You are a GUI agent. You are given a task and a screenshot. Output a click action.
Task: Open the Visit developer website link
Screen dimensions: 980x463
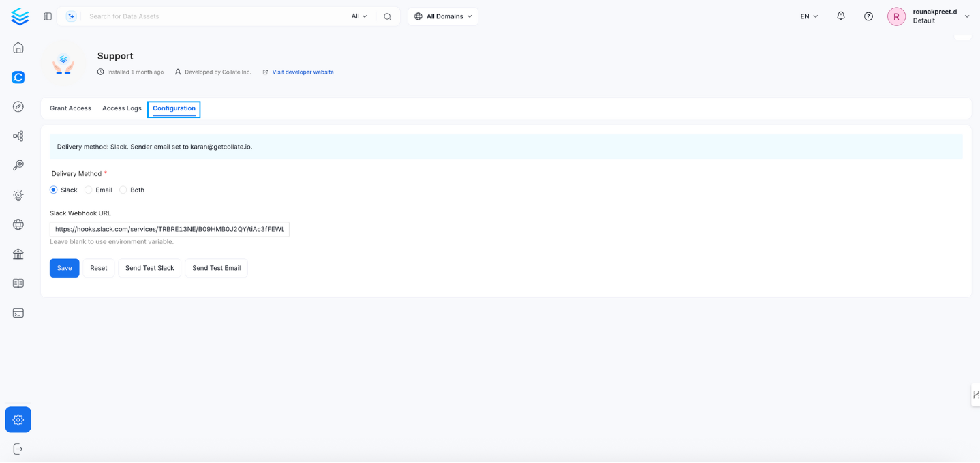point(303,72)
